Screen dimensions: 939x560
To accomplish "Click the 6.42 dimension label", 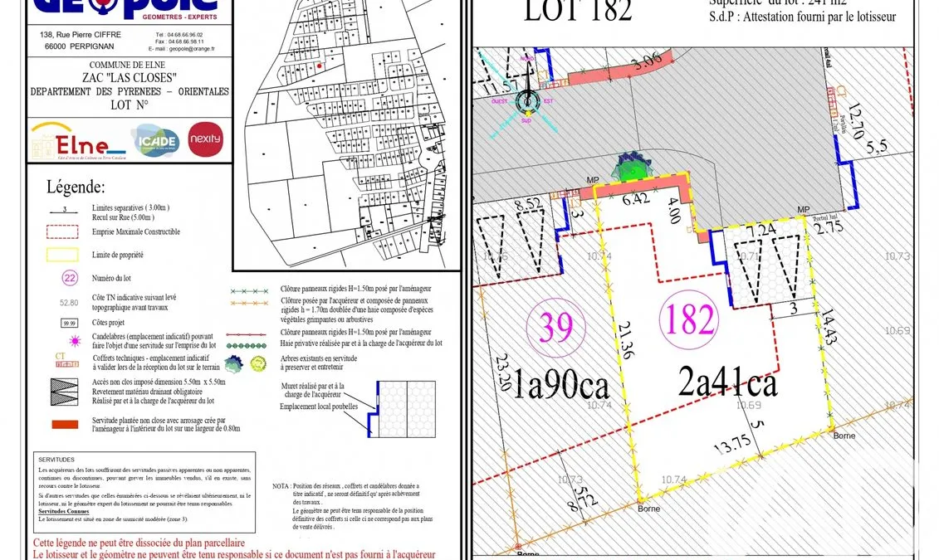I will (636, 198).
